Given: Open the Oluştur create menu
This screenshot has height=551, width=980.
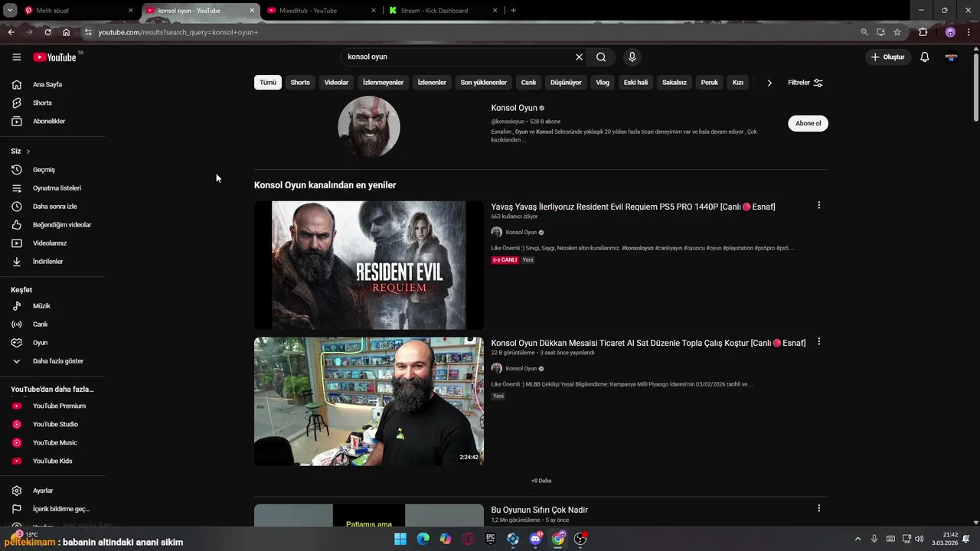Looking at the screenshot, I should click(x=887, y=57).
